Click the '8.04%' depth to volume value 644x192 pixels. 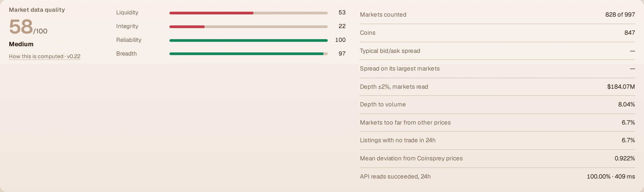tap(626, 104)
